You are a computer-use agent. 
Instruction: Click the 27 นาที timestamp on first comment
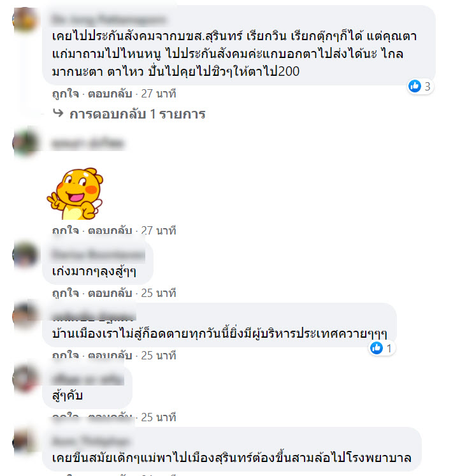(159, 94)
